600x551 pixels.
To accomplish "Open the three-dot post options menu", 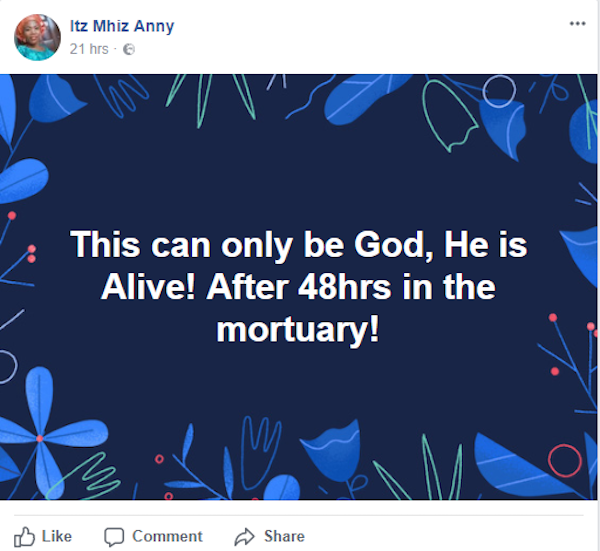I will [x=577, y=23].
